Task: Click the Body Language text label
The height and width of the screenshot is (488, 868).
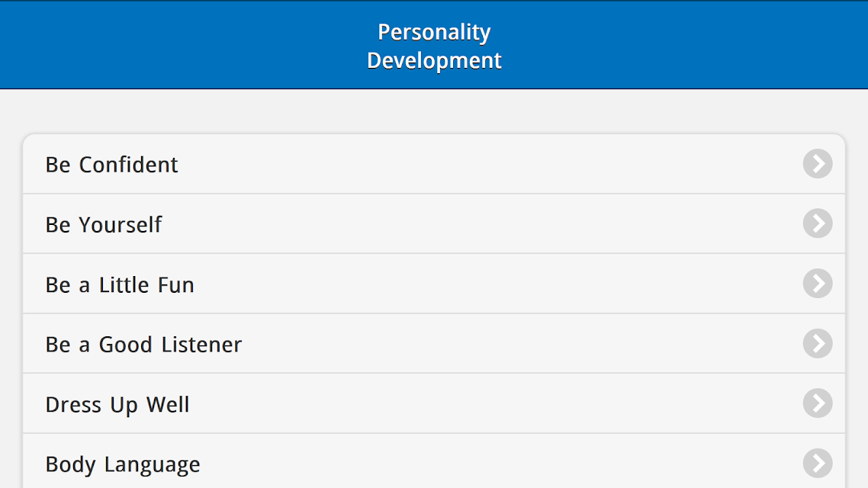Action: click(123, 465)
